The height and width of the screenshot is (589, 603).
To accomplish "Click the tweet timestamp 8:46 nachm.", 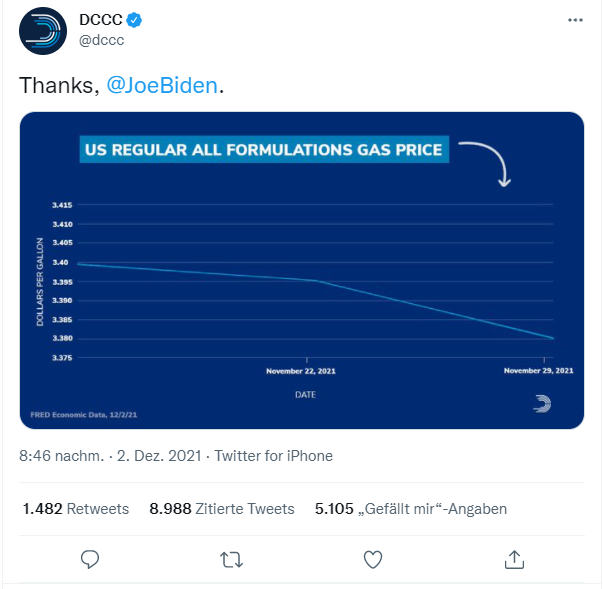I will (61, 456).
